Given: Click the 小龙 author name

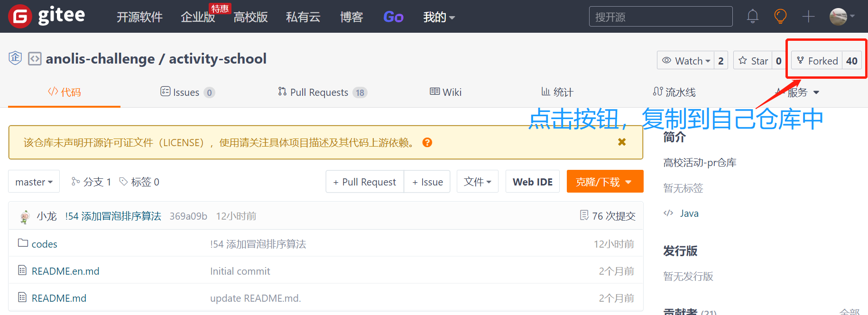Looking at the screenshot, I should click(x=46, y=216).
